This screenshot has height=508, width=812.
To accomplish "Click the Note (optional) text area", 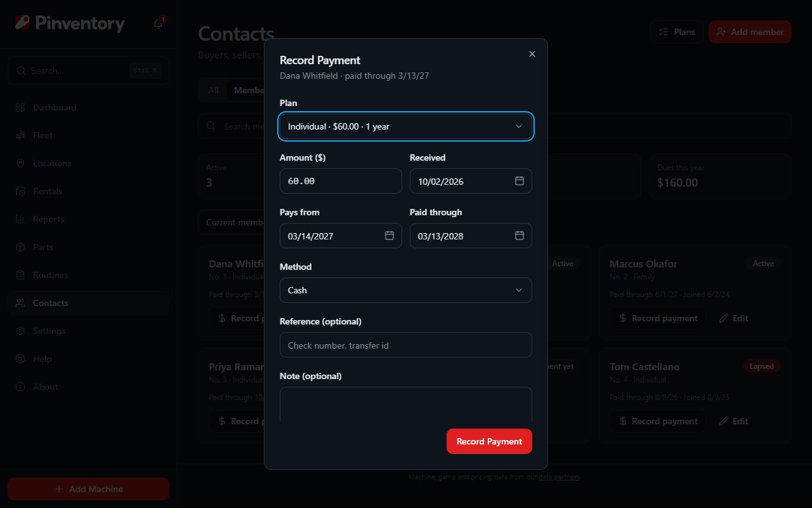I will tap(406, 404).
